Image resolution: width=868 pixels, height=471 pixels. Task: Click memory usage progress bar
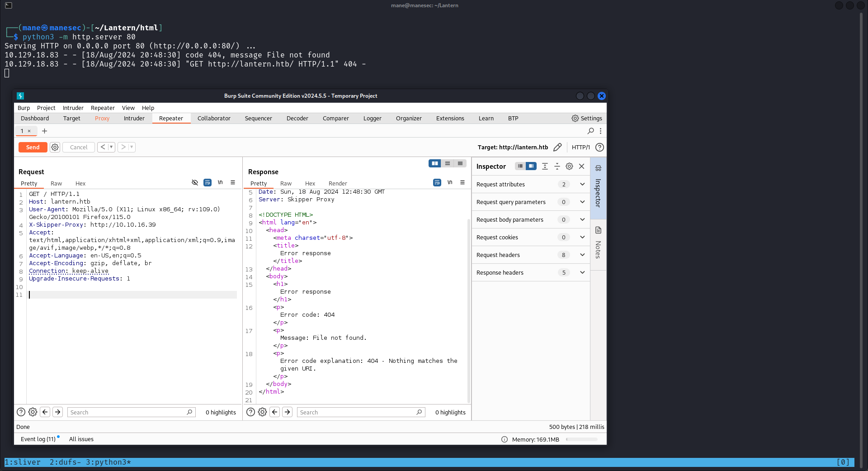tap(582, 439)
